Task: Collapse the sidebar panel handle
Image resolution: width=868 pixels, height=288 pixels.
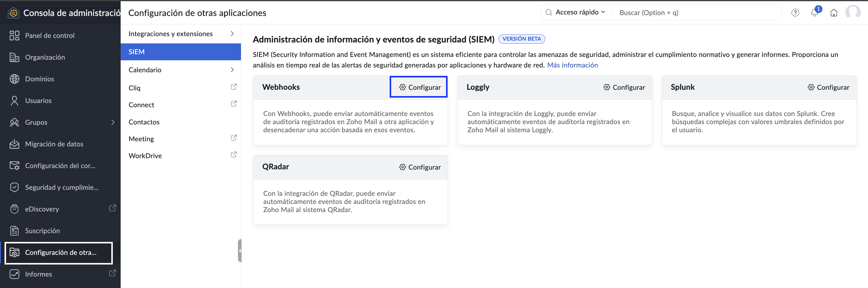Action: coord(239,251)
